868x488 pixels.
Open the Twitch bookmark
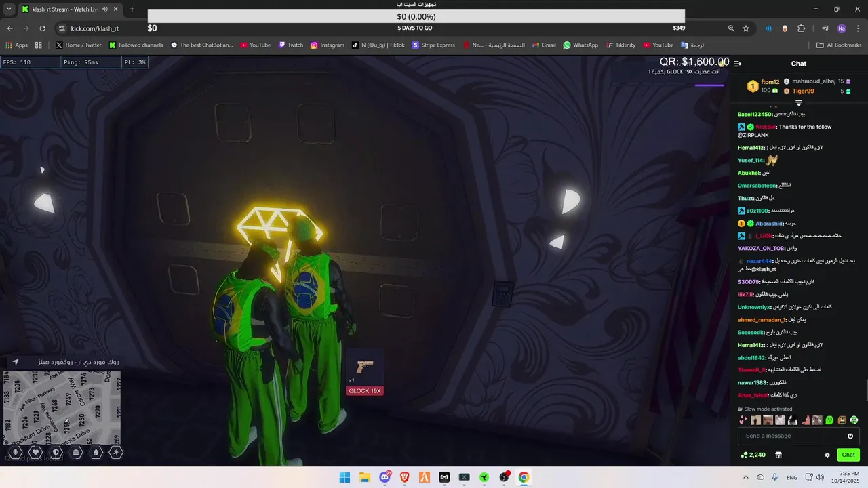coord(291,45)
